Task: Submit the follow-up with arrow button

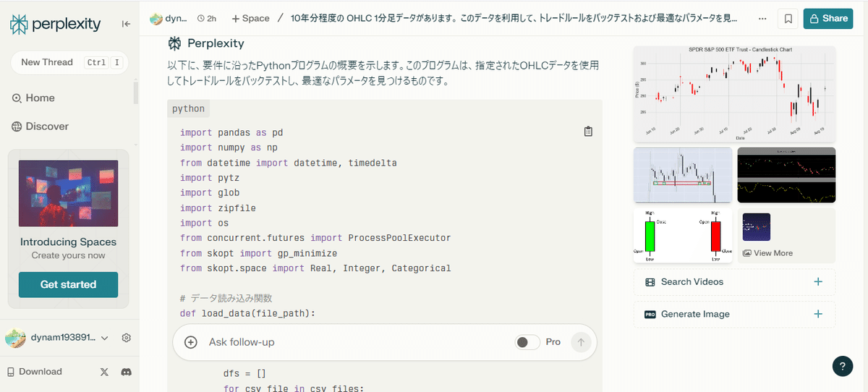Action: (x=581, y=342)
